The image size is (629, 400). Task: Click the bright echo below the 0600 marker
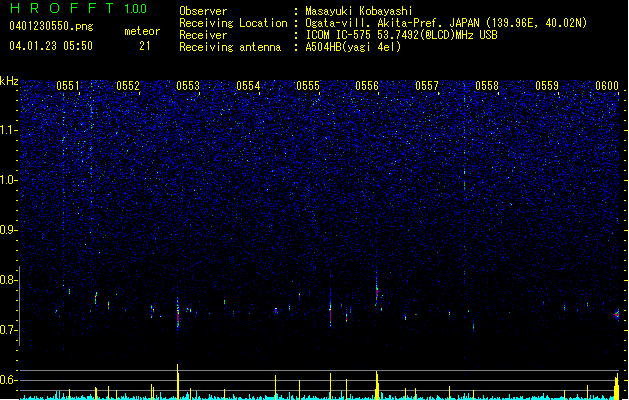pyautogui.click(x=617, y=315)
